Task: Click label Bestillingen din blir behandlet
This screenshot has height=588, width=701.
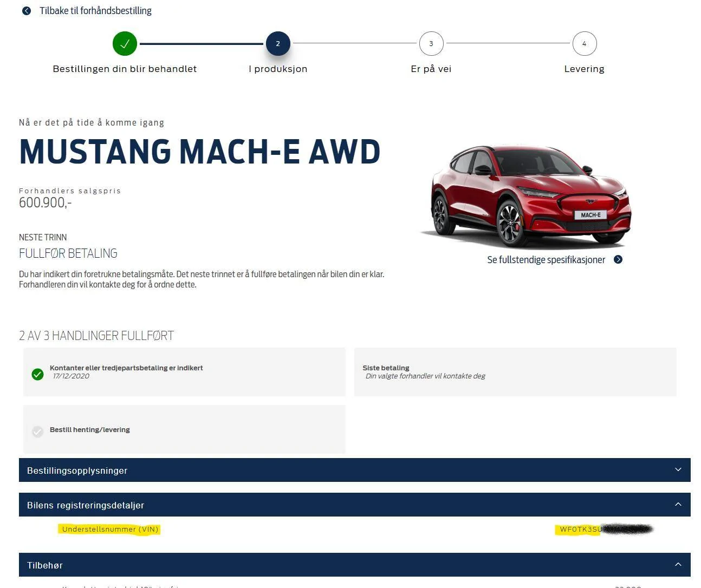Action: pyautogui.click(x=125, y=69)
